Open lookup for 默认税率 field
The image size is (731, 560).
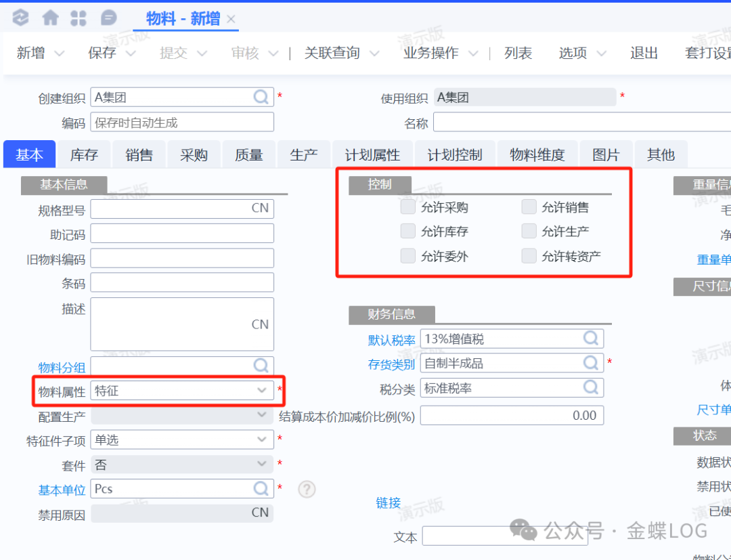(591, 339)
